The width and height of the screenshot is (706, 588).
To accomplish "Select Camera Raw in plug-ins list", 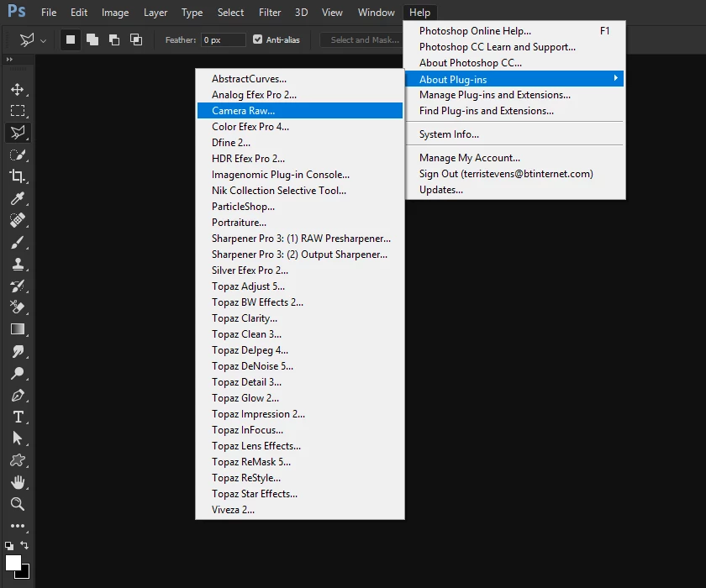I will click(x=300, y=111).
